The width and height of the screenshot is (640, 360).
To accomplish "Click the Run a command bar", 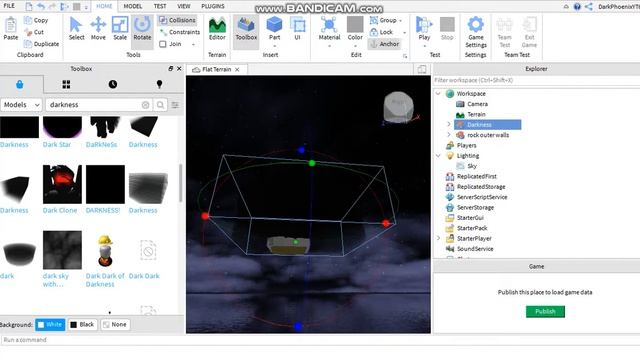I will [x=320, y=340].
